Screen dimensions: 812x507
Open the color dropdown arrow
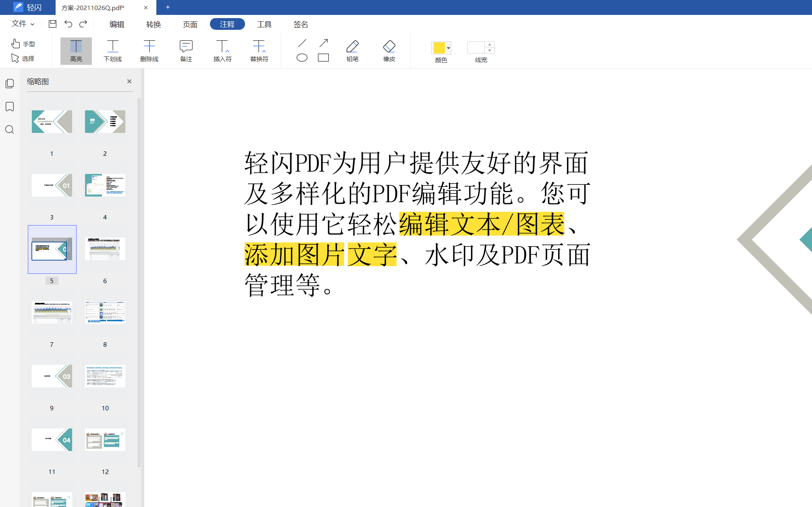click(x=449, y=48)
